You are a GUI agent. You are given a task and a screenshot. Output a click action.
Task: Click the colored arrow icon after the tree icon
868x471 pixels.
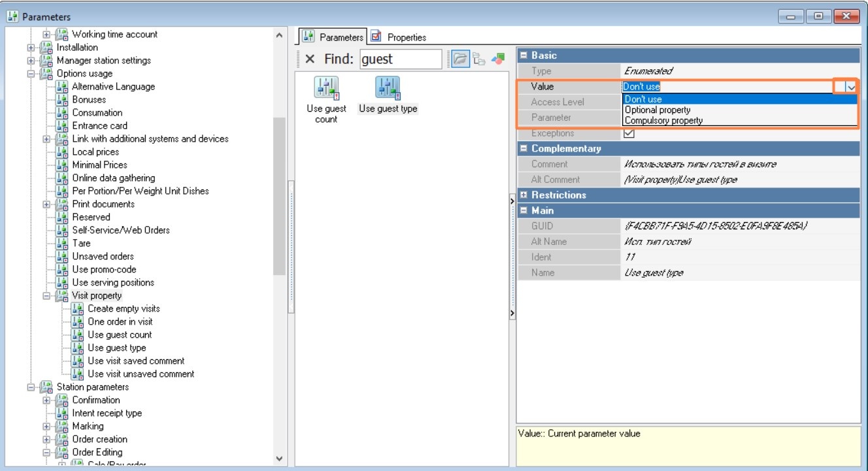498,59
